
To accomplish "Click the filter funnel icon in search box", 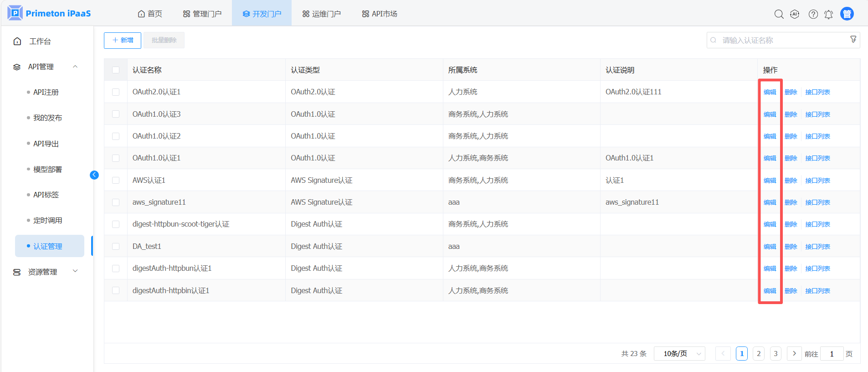I will (x=853, y=40).
